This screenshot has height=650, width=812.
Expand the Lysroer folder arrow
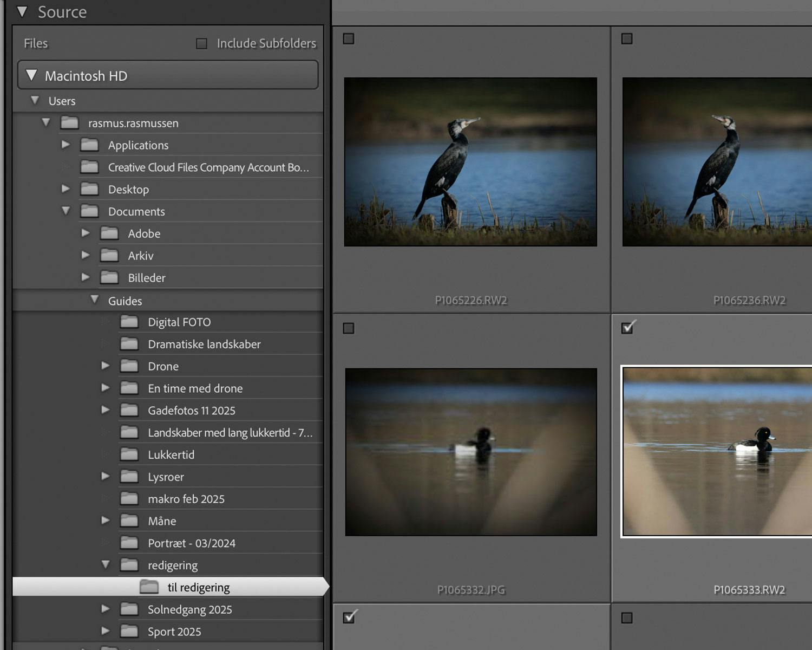pyautogui.click(x=106, y=476)
